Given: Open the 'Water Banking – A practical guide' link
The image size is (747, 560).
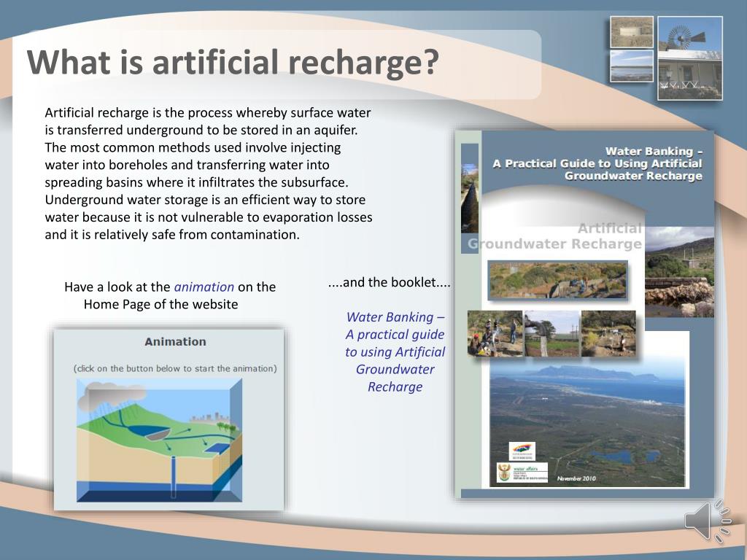Looking at the screenshot, I should pyautogui.click(x=395, y=352).
